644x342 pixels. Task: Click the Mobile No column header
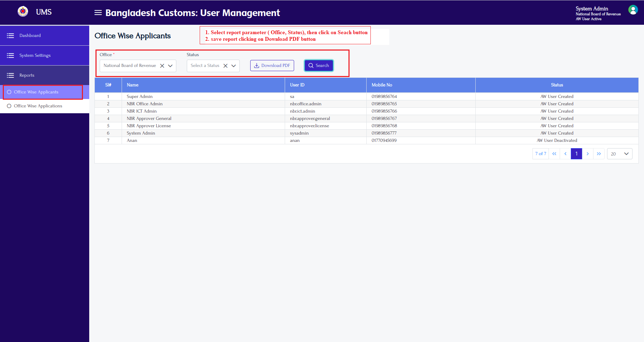click(421, 85)
